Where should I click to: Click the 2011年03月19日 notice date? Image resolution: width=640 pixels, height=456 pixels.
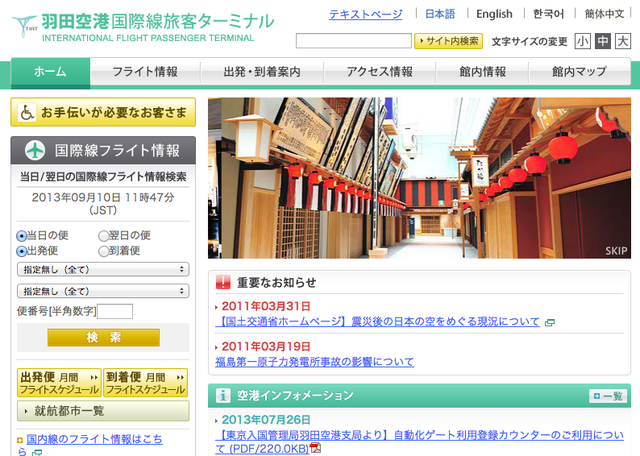coord(266,346)
